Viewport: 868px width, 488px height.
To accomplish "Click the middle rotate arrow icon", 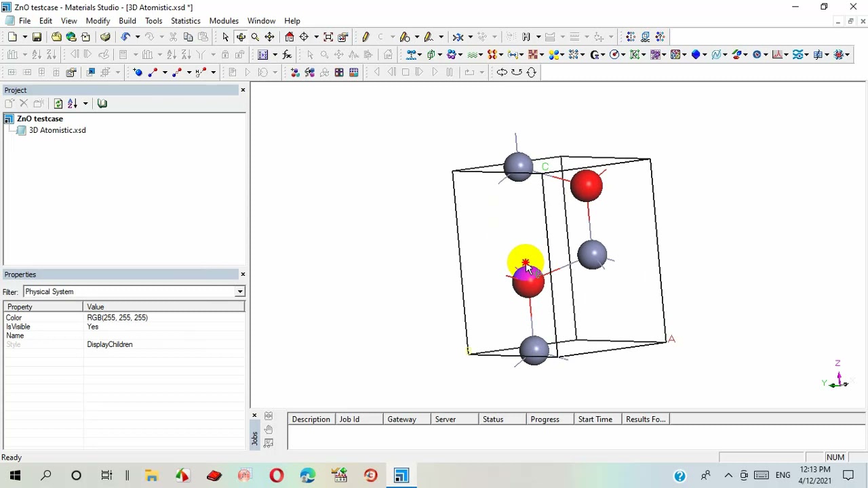I will [x=517, y=72].
